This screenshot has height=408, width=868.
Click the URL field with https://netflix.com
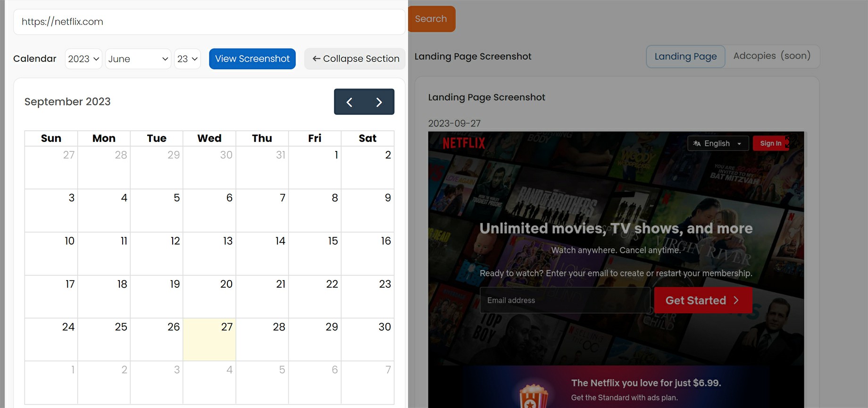coord(209,22)
